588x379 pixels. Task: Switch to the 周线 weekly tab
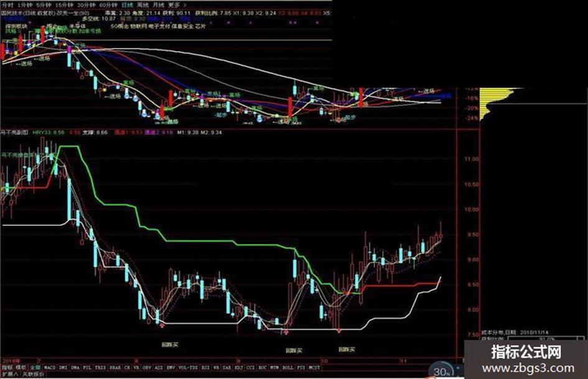click(x=143, y=5)
